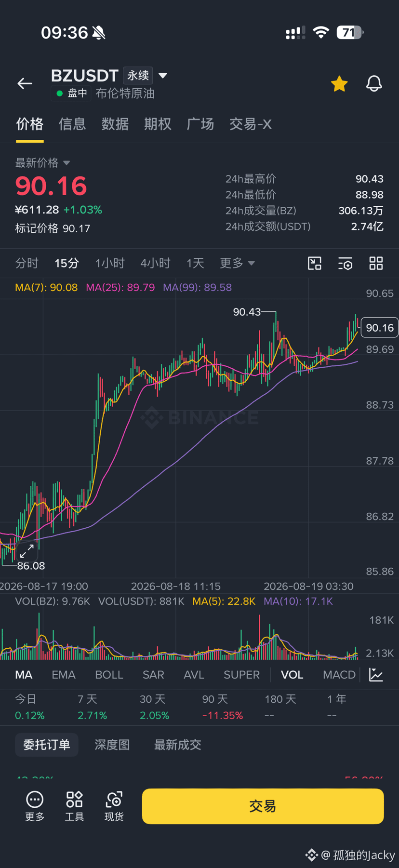Open the 最新价格 price type dropdown
The width and height of the screenshot is (399, 868).
coord(42,163)
